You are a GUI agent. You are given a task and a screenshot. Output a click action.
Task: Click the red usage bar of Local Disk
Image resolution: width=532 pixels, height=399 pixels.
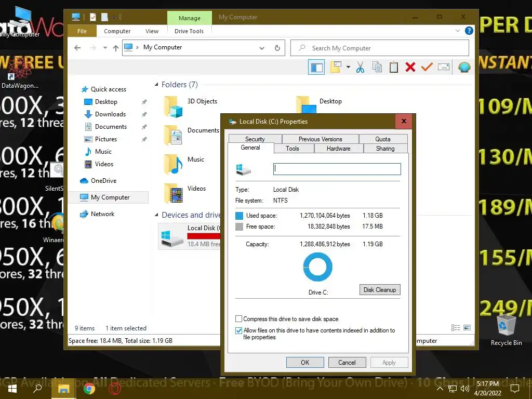click(x=204, y=236)
